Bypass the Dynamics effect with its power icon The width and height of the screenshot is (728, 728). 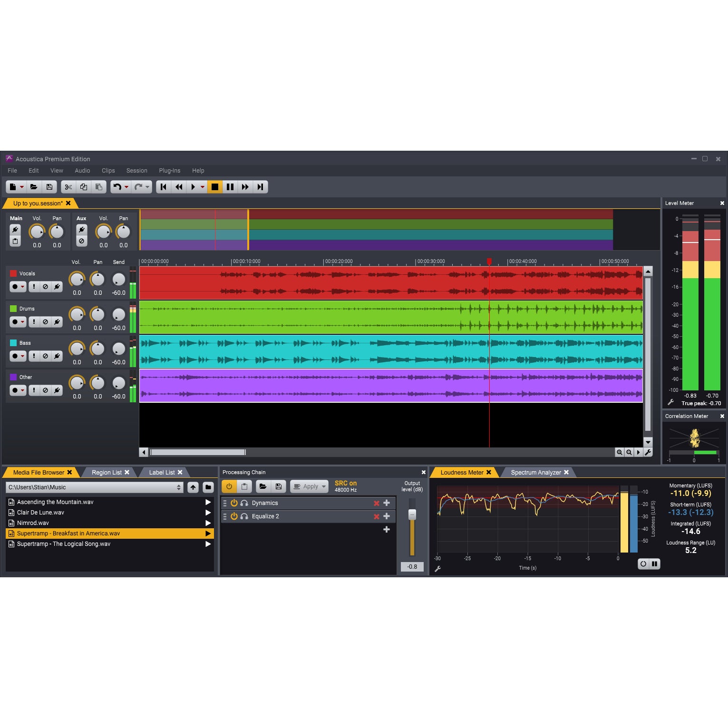click(234, 503)
